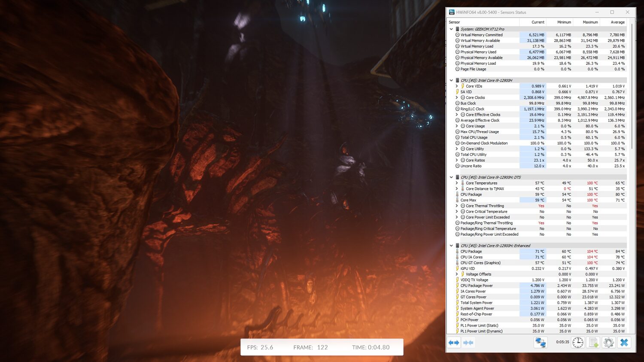Collapse the System: GEEKOM XT12 Pro group

pyautogui.click(x=451, y=29)
